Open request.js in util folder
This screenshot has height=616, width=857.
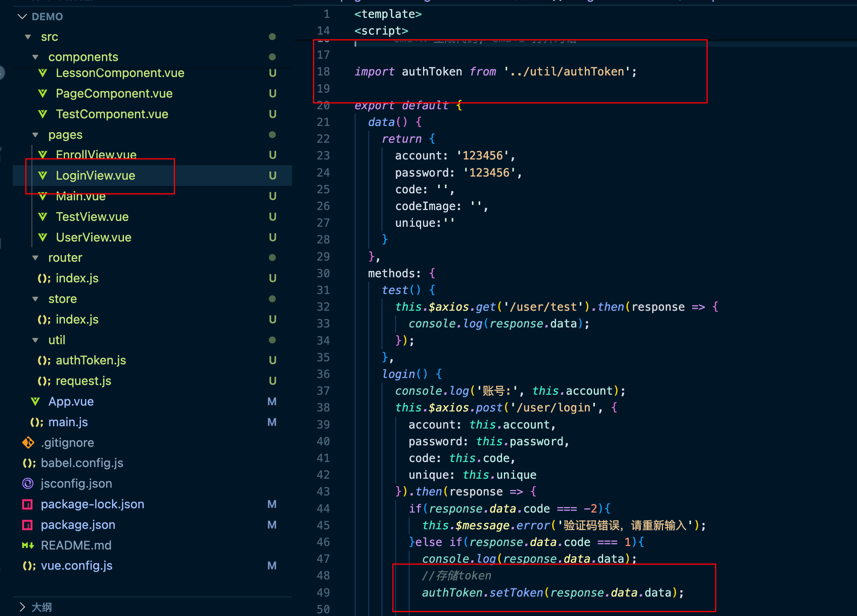point(83,381)
